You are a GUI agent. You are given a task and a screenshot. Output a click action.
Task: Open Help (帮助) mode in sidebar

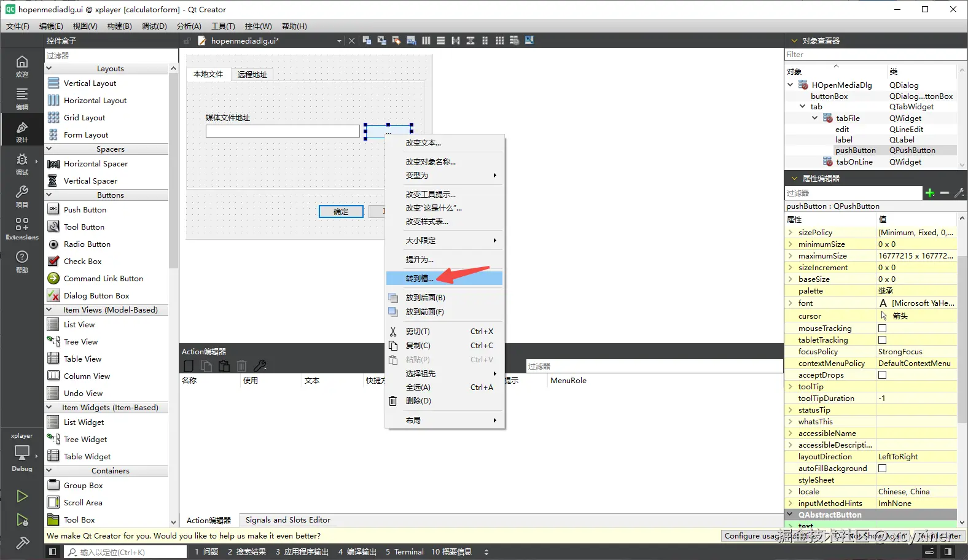click(22, 261)
